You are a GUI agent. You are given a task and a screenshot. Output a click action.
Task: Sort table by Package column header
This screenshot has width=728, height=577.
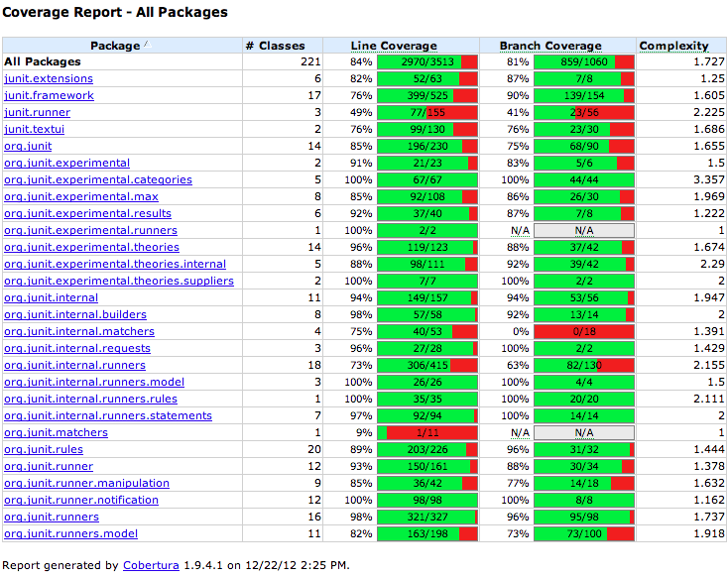(x=115, y=46)
